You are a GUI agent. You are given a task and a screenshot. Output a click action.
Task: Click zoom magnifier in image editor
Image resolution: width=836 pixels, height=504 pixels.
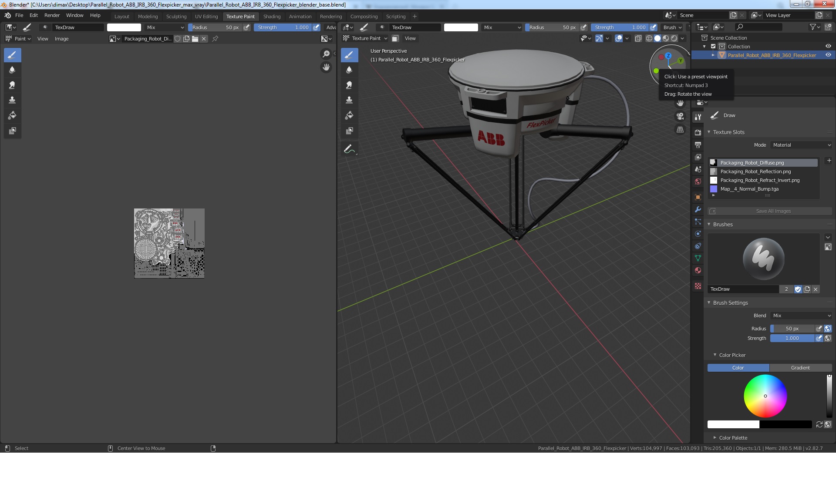(x=326, y=54)
